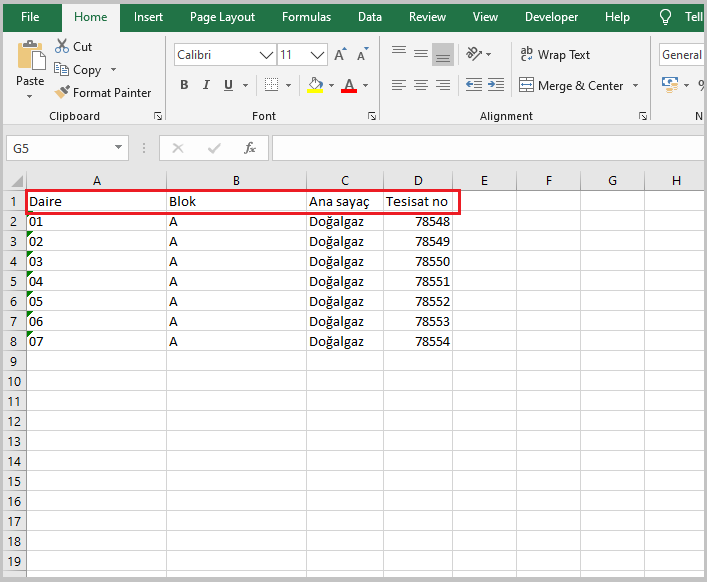Activate the Format Painter brush
This screenshot has height=582, width=707.
coord(62,92)
